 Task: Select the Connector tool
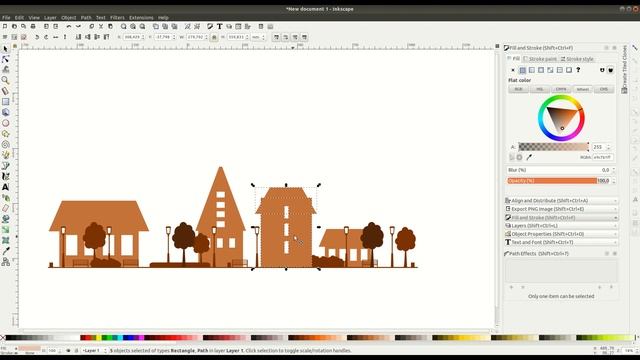tap(5, 262)
